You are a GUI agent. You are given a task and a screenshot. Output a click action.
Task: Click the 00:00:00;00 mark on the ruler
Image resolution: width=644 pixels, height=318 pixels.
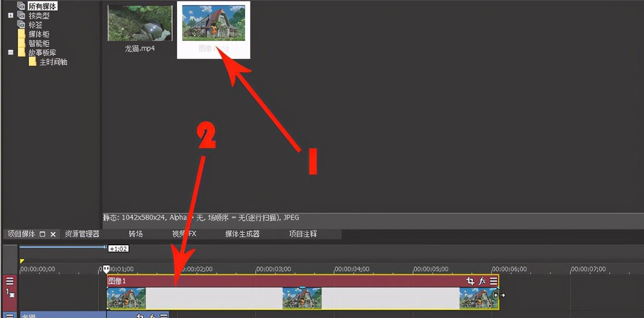point(38,269)
